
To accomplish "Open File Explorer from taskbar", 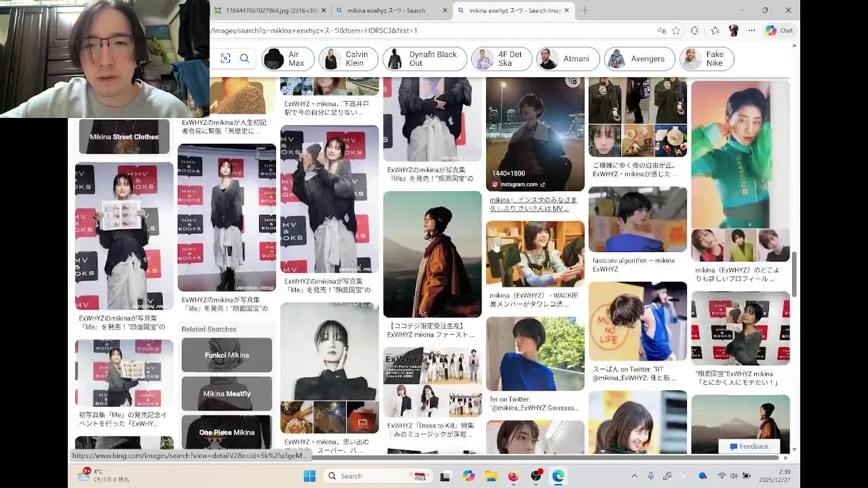I will click(x=491, y=476).
